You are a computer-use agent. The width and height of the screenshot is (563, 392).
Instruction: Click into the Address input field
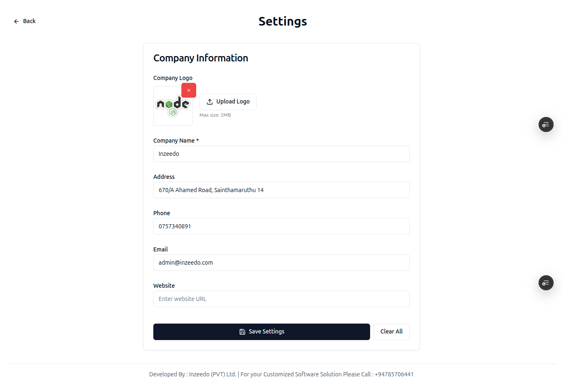(281, 190)
